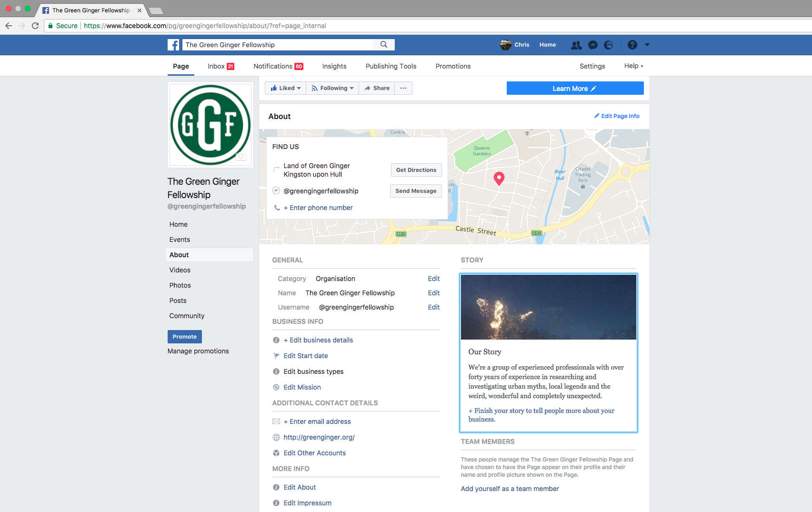Viewport: 812px width, 512px height.
Task: Open the friend requests icon
Action: tap(576, 45)
